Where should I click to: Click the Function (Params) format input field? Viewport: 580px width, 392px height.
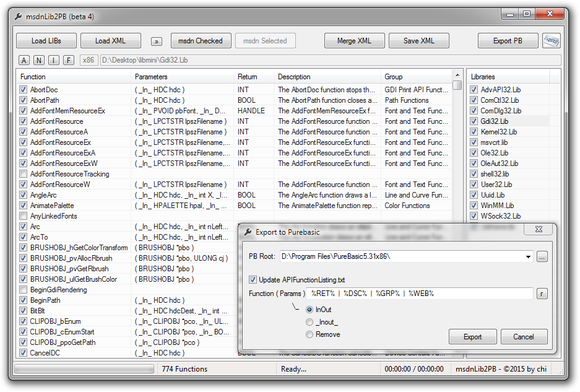420,294
